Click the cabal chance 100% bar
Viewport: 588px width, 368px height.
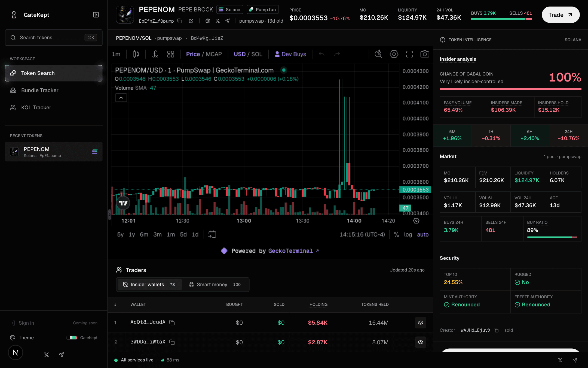click(x=510, y=89)
